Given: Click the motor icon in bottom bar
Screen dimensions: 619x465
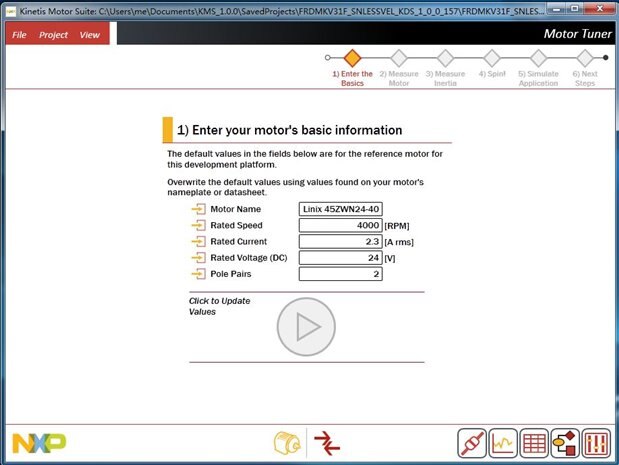Looking at the screenshot, I should [x=287, y=442].
